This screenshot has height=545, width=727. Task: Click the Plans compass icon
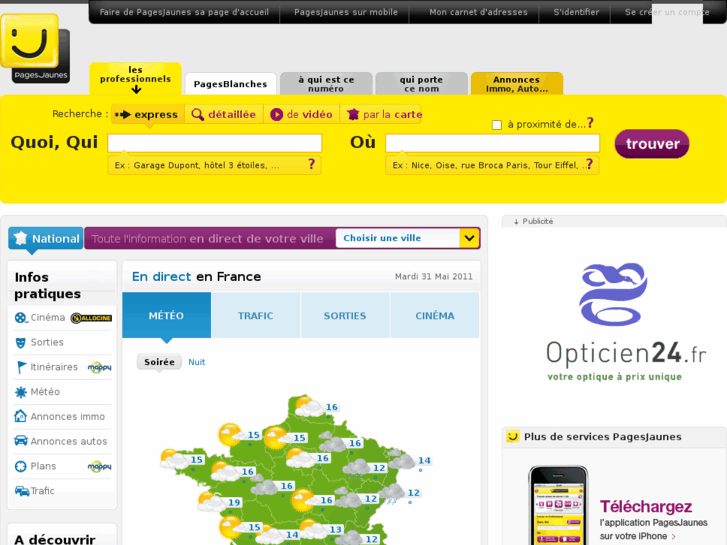pyautogui.click(x=20, y=466)
